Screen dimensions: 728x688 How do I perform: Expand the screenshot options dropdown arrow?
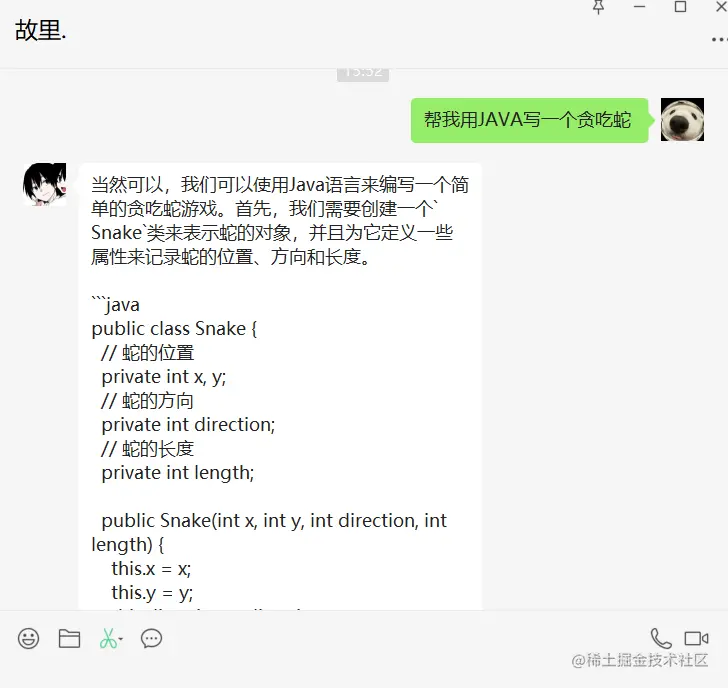click(121, 639)
